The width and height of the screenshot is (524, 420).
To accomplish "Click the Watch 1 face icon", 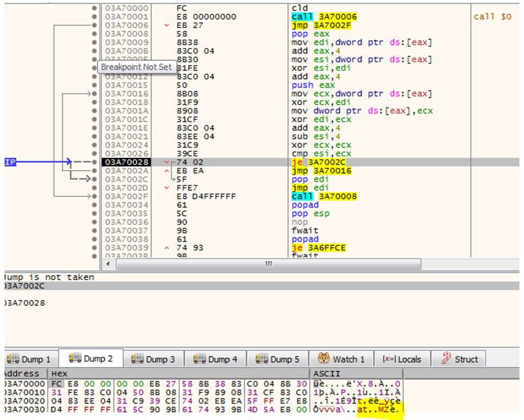I will [x=323, y=359].
